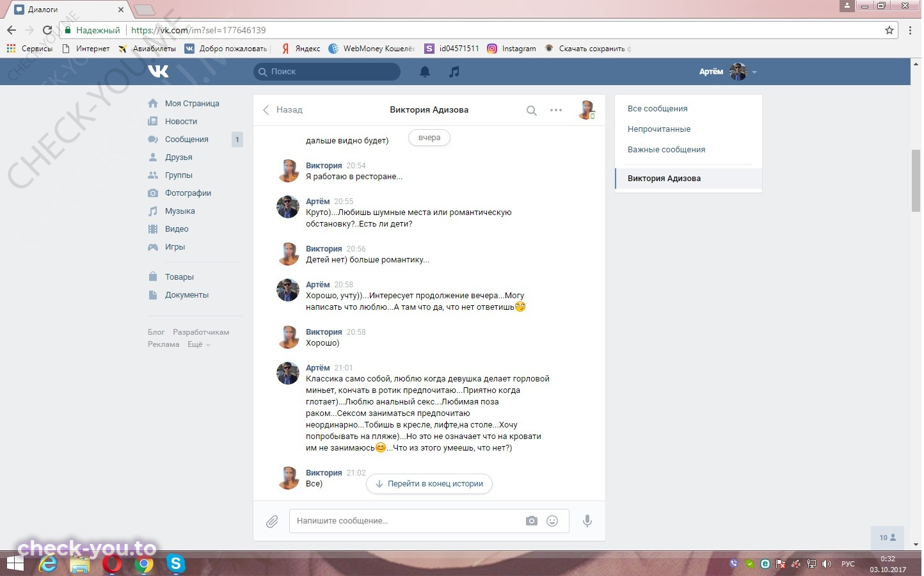This screenshot has width=924, height=576.
Task: Open Группы in sidebar
Action: pyautogui.click(x=179, y=175)
